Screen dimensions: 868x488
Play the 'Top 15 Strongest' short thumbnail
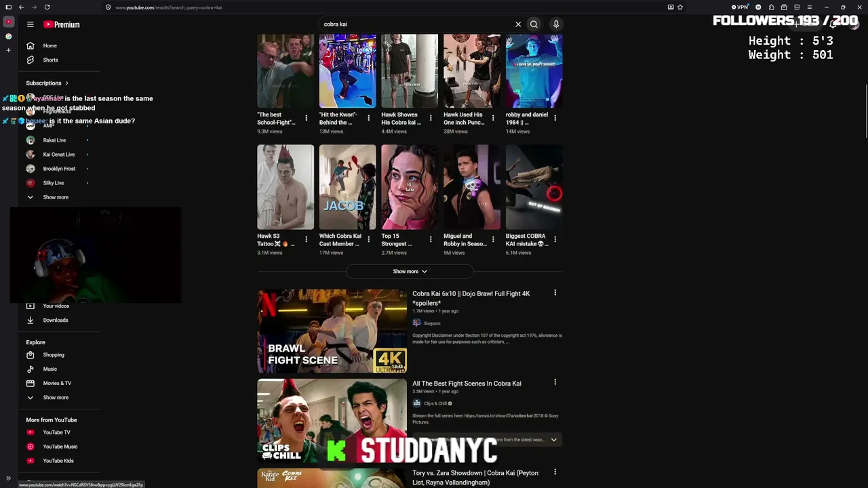coord(409,187)
